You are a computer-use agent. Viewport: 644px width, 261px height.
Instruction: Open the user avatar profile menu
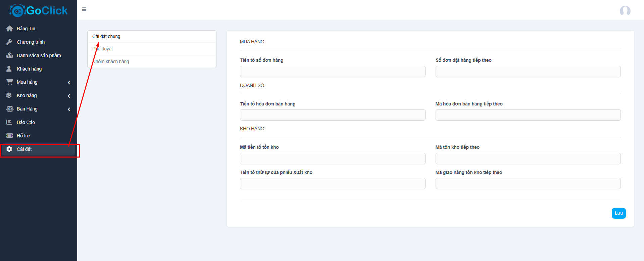click(625, 11)
